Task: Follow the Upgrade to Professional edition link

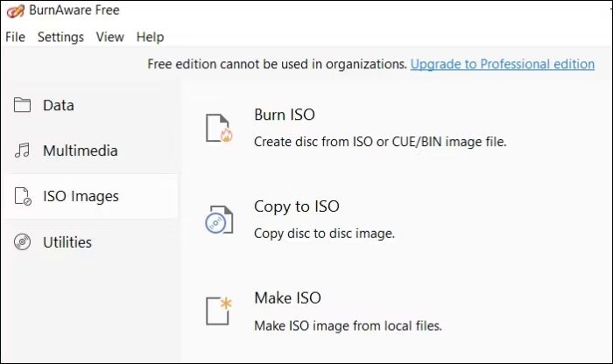Action: (x=502, y=64)
